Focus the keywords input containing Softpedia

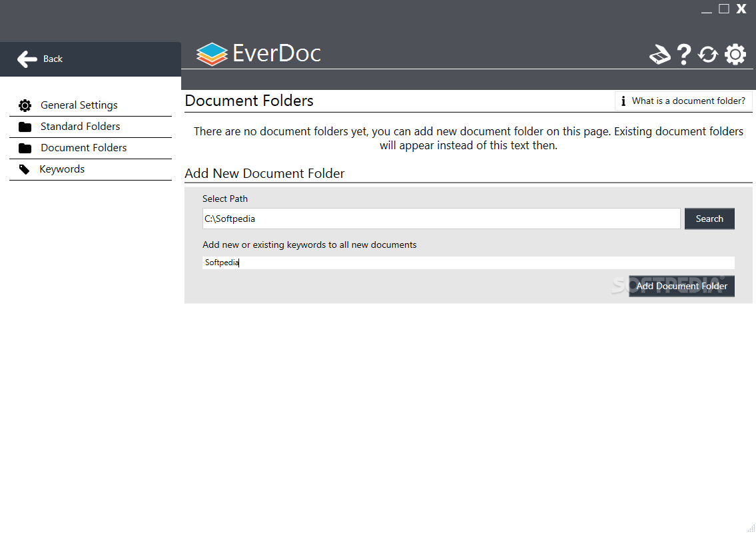tap(468, 263)
